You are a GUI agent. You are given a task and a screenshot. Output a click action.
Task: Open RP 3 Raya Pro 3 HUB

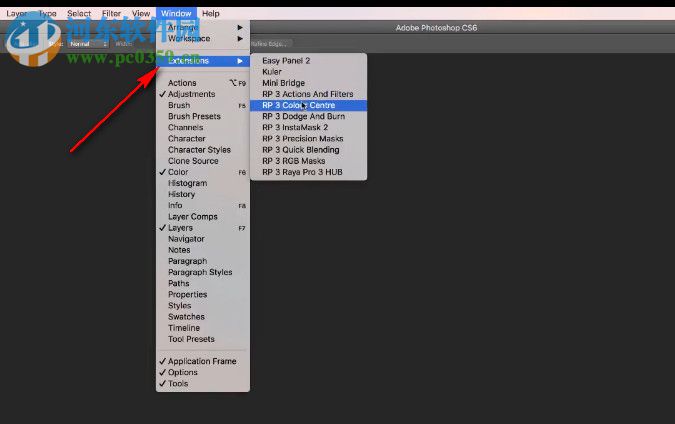pos(309,172)
